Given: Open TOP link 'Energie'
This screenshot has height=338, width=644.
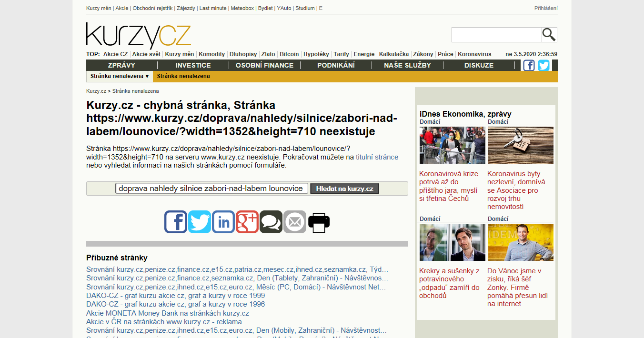Looking at the screenshot, I should [364, 54].
